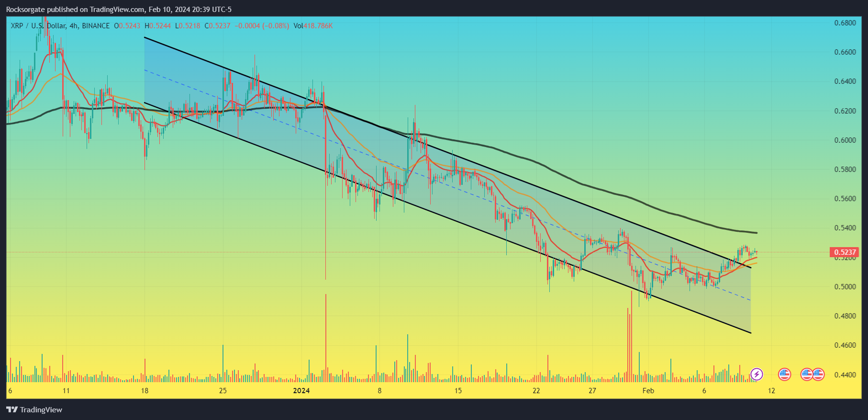
Task: Select the blue dashed channel midline
Action: click(447, 185)
